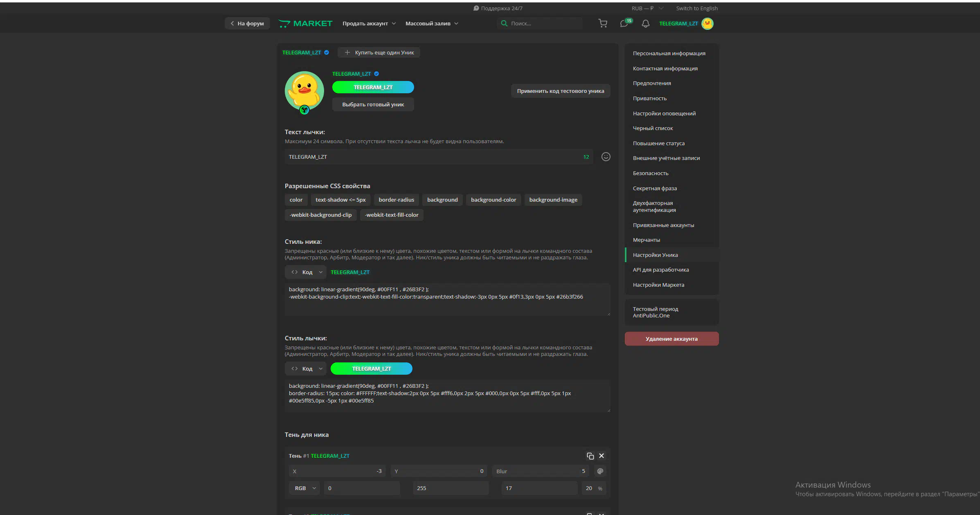980x515 pixels.
Task: Click Выбрать готовый уник button
Action: 373,104
